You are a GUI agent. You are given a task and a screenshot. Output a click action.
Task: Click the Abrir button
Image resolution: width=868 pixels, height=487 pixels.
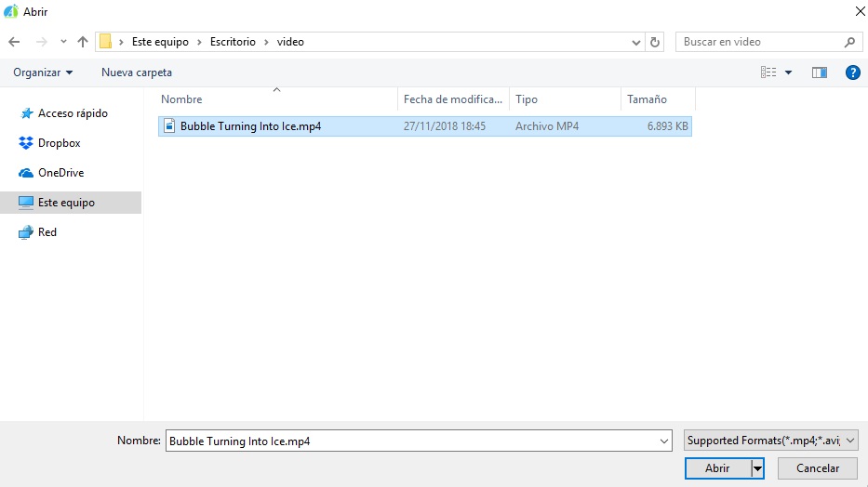tap(717, 468)
